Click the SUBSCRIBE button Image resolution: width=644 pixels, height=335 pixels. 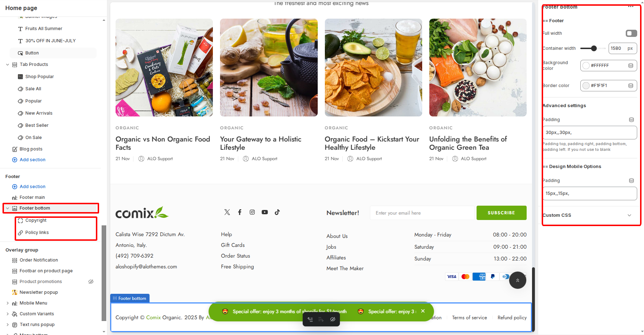pyautogui.click(x=501, y=213)
